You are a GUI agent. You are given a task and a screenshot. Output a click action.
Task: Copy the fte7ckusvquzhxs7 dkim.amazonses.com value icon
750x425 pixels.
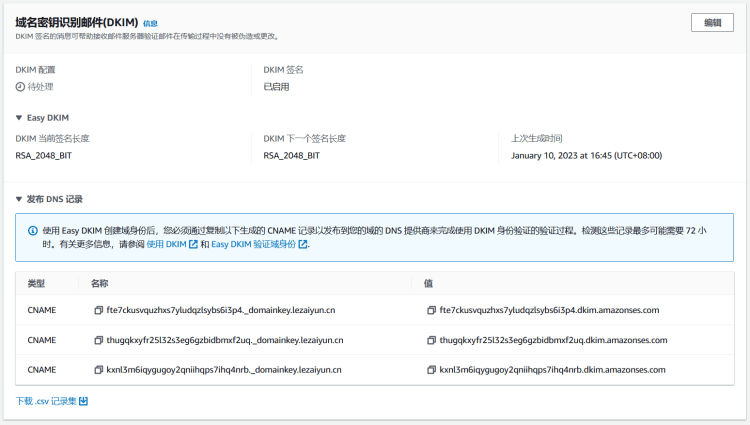(x=431, y=310)
